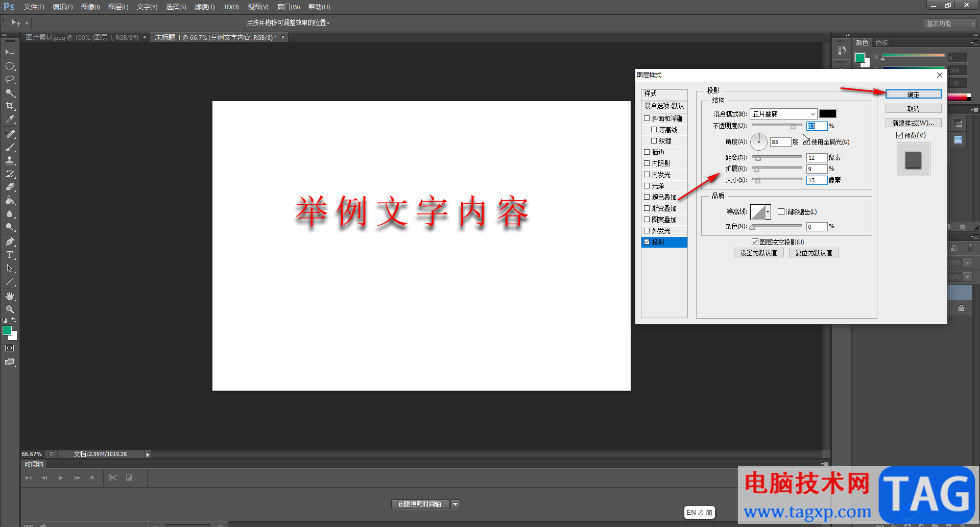Open Move tool preset picker arrow
980x527 pixels.
click(27, 23)
